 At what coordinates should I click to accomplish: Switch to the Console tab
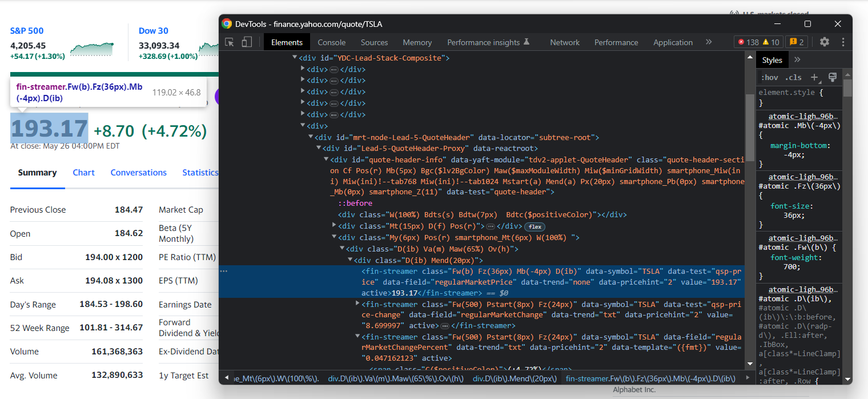(x=331, y=42)
